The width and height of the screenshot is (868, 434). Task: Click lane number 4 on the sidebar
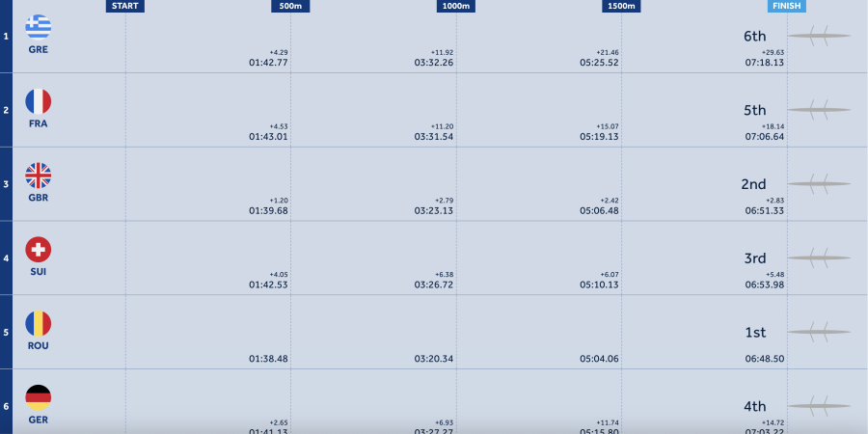pos(6,258)
